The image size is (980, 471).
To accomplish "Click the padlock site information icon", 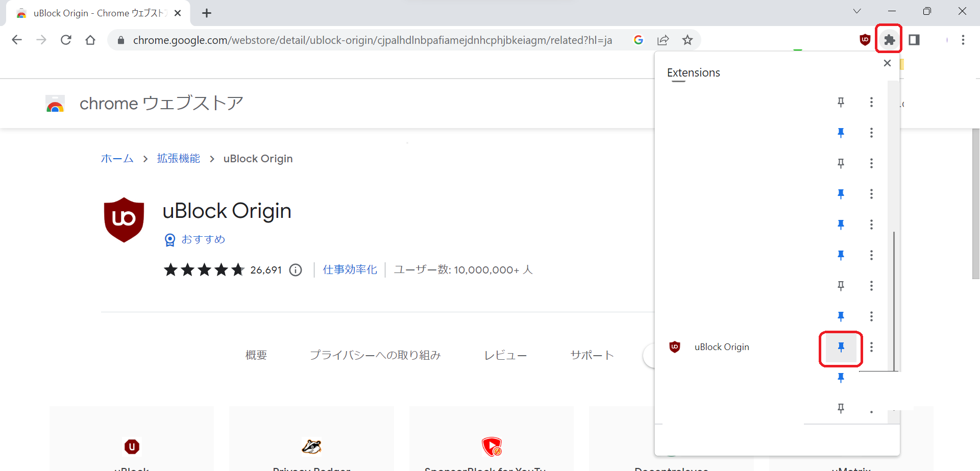I will point(120,40).
